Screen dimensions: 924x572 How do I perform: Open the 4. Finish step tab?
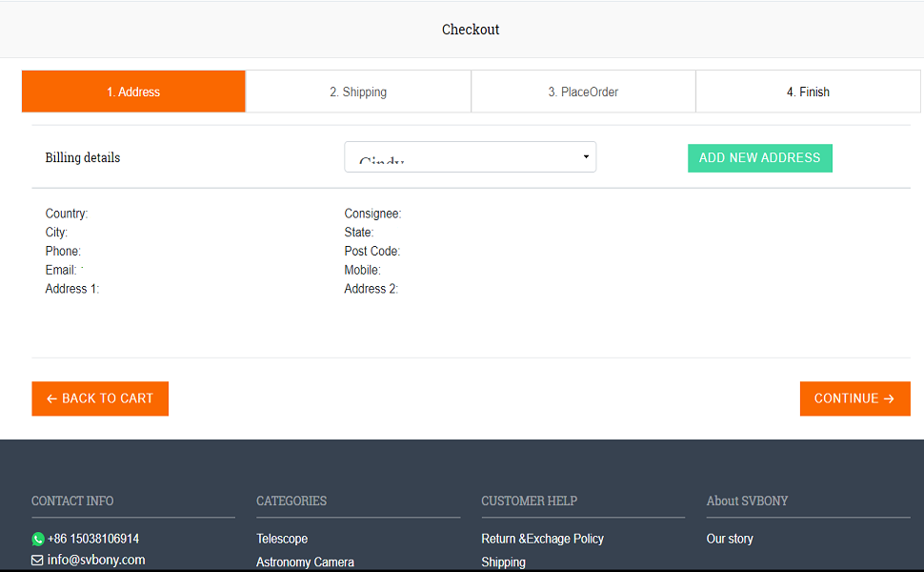click(x=808, y=92)
